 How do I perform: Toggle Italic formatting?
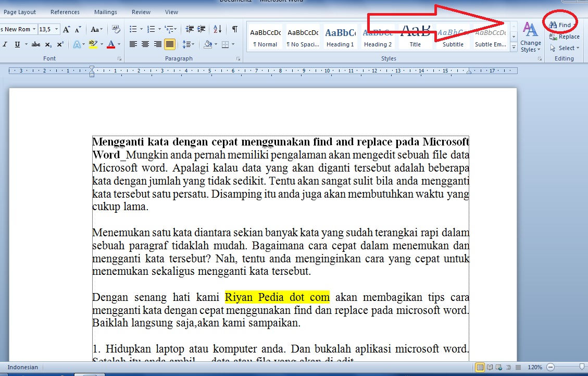pos(5,44)
